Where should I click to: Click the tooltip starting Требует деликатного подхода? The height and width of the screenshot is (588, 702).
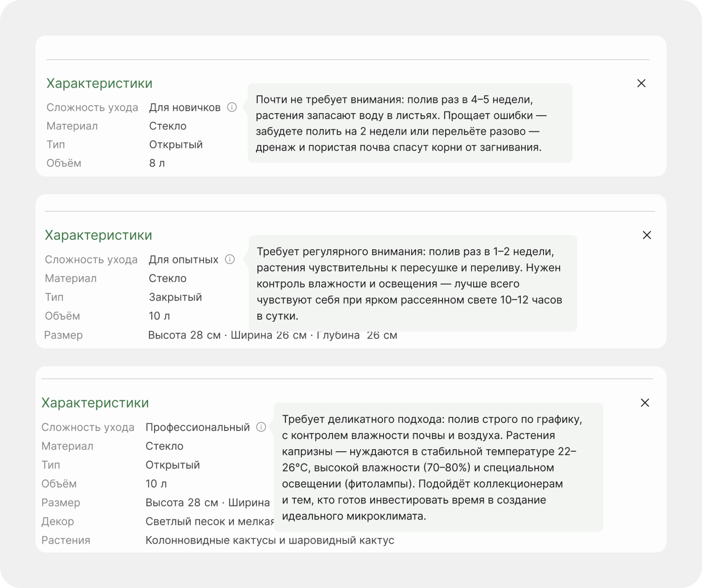click(x=438, y=467)
